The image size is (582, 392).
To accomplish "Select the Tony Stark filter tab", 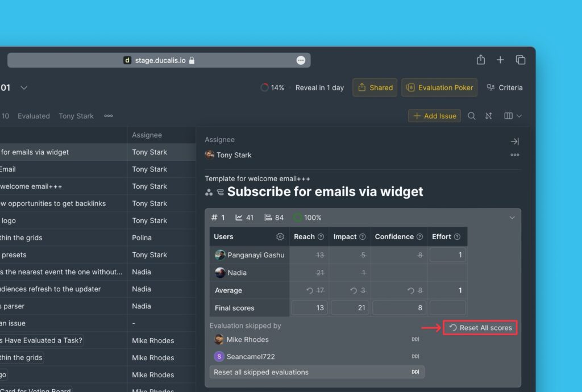I will tap(76, 116).
